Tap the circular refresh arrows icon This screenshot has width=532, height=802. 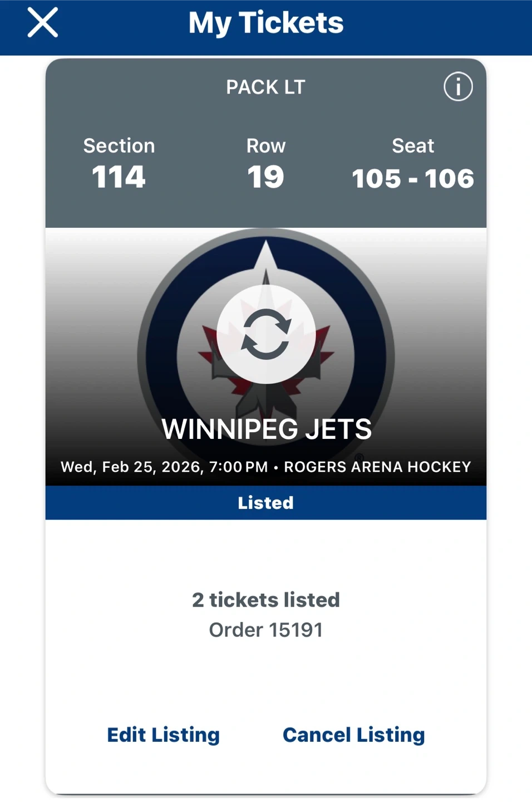click(266, 334)
